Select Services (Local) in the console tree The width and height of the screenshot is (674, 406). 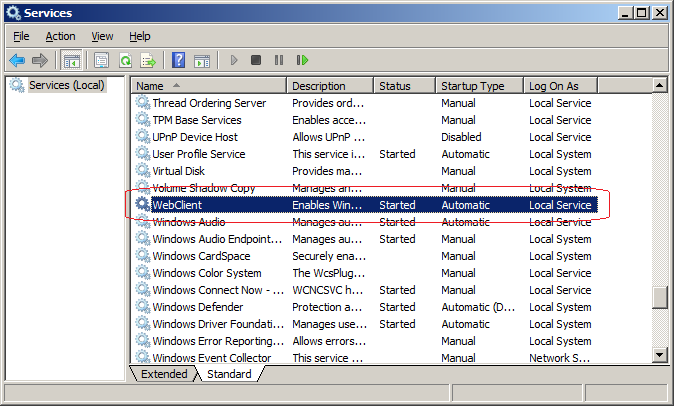click(66, 85)
